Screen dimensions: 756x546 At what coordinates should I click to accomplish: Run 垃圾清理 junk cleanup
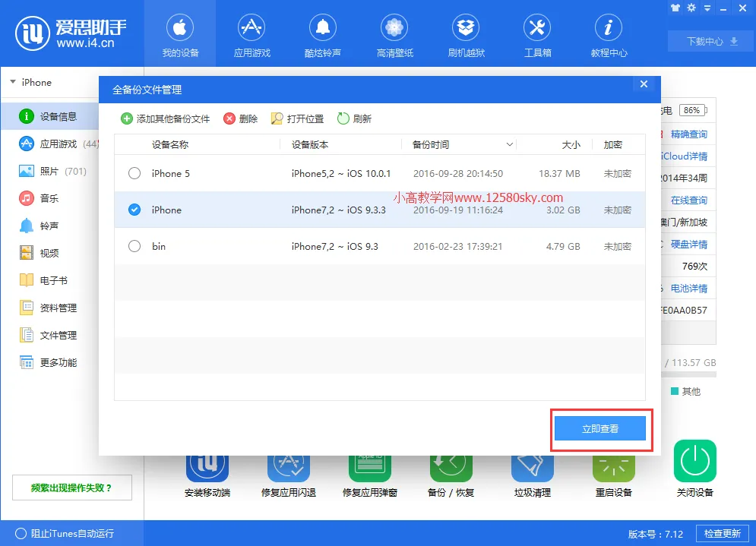532,469
